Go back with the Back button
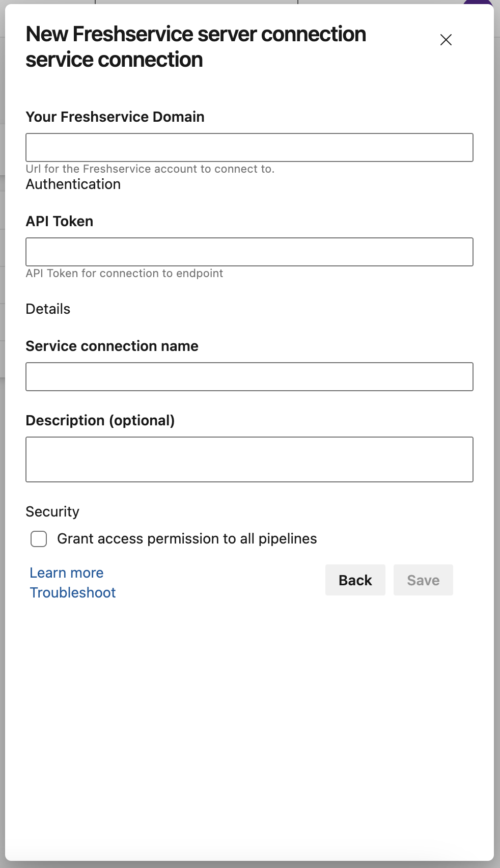 [x=355, y=580]
